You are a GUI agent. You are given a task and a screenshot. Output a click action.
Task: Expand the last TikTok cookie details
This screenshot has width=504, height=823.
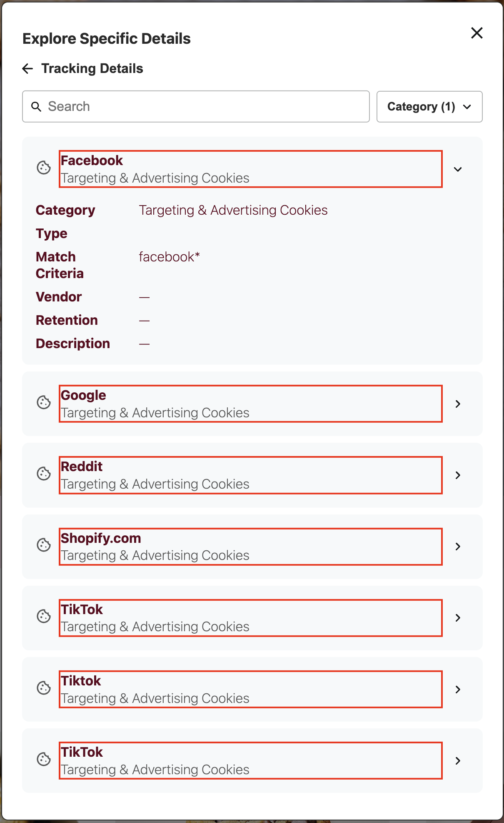click(458, 760)
